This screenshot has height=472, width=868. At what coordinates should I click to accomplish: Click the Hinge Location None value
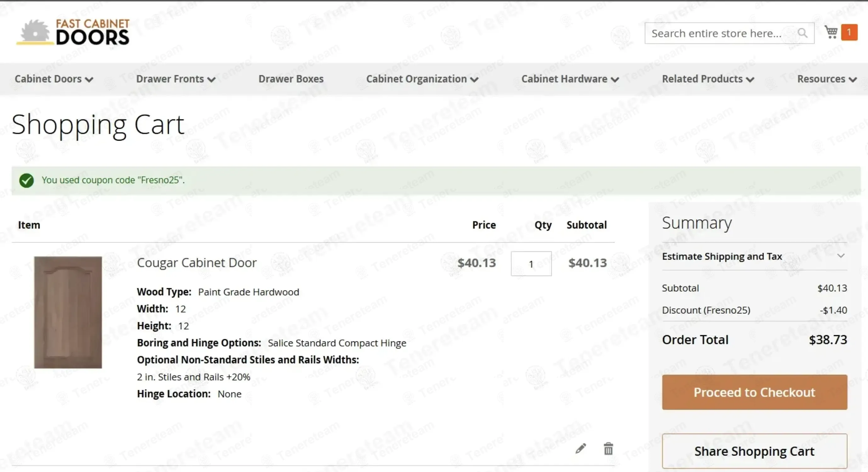click(x=229, y=394)
